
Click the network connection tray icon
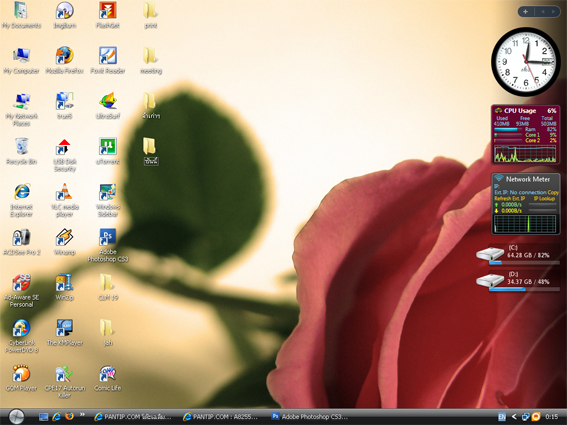pos(525,417)
